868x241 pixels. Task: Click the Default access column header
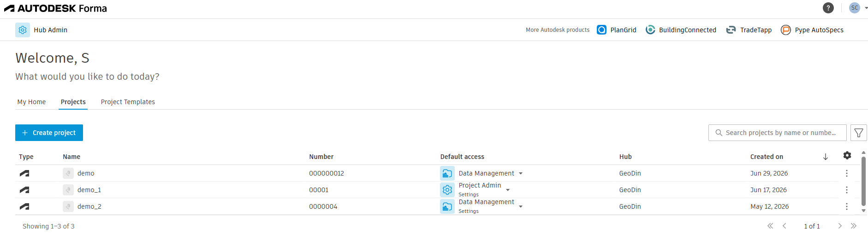462,157
